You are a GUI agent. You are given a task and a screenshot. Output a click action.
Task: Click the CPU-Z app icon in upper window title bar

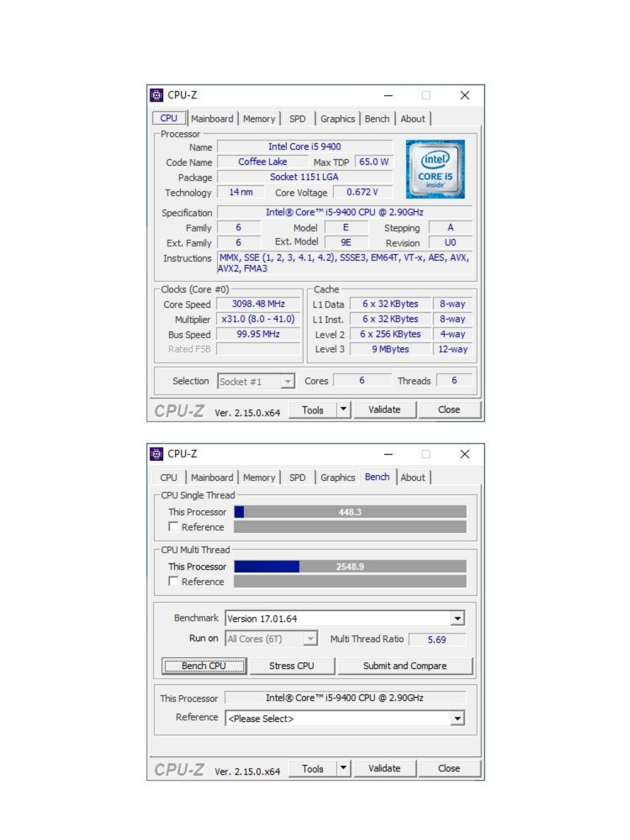pyautogui.click(x=157, y=95)
